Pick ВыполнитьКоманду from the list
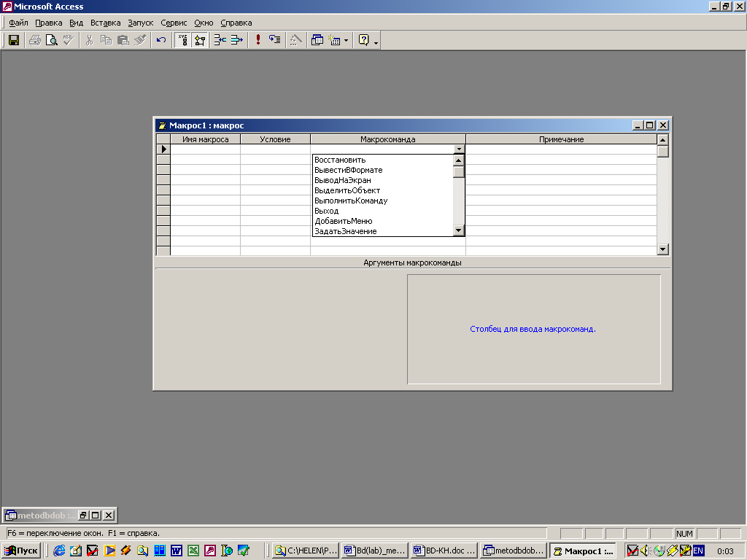Screen dimensions: 747x560 (x=382, y=201)
